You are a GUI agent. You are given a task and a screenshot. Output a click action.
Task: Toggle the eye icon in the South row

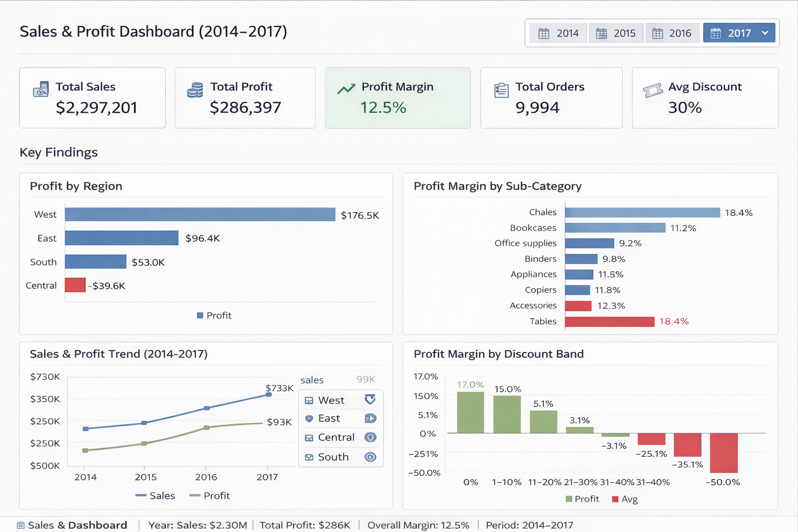tap(370, 457)
